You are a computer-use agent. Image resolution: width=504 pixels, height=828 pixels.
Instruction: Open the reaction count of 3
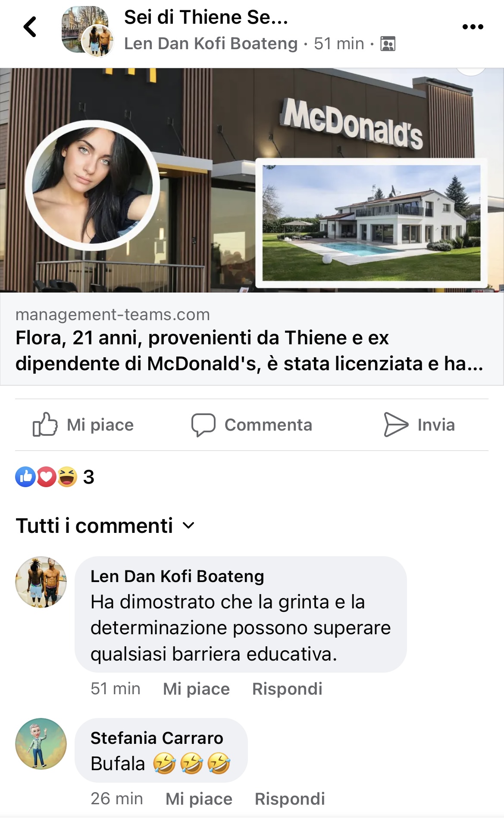pos(88,477)
